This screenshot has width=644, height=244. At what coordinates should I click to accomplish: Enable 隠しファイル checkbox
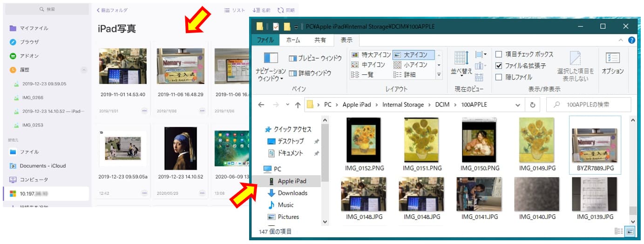pyautogui.click(x=499, y=77)
